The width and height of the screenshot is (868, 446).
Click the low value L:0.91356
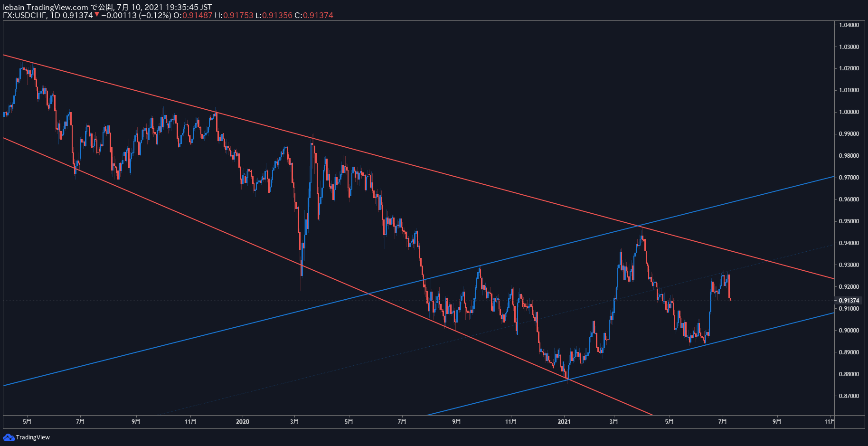point(274,15)
